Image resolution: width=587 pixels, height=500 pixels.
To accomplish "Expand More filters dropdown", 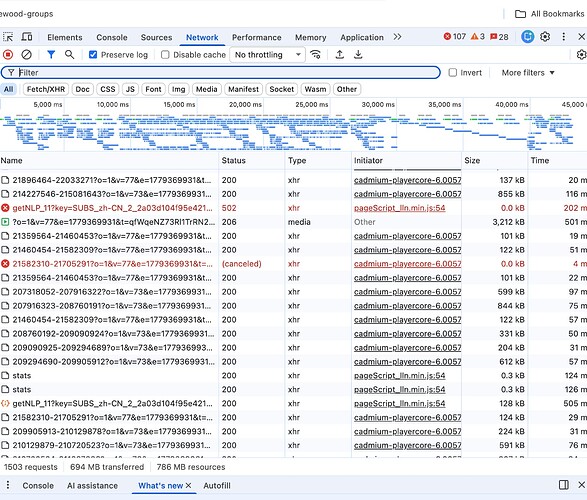I will (527, 73).
